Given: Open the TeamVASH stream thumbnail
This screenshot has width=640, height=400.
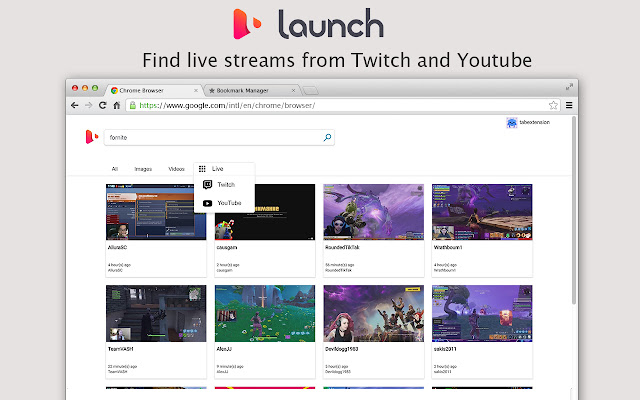Looking at the screenshot, I should pos(156,313).
